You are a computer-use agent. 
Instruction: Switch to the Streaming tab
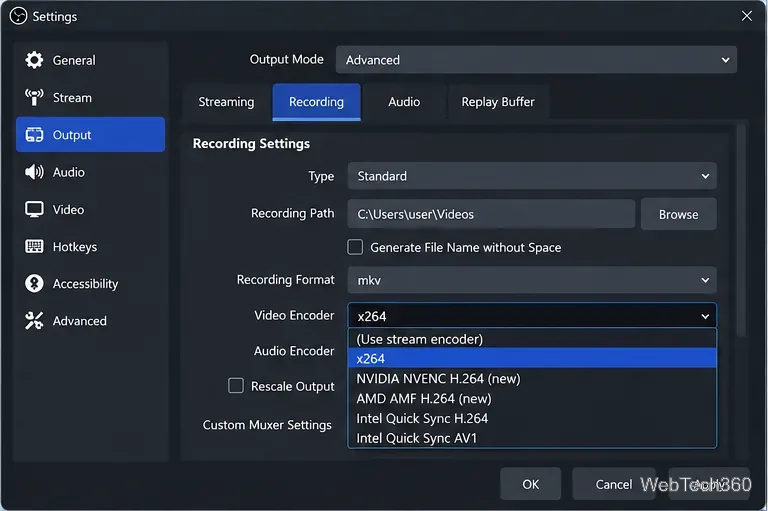tap(226, 102)
